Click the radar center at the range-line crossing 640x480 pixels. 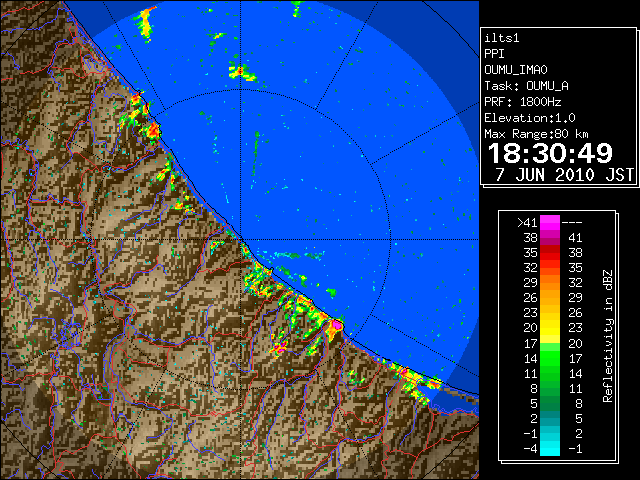click(x=241, y=239)
